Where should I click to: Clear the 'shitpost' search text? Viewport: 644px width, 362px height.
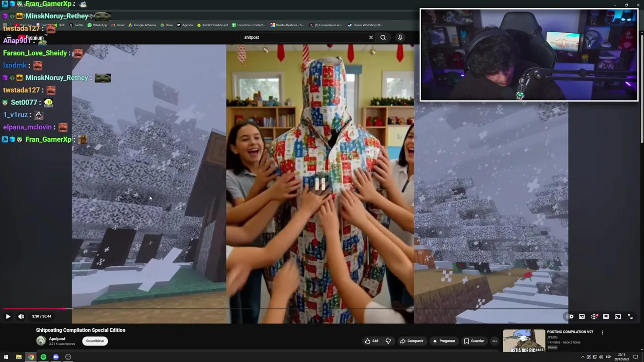click(x=371, y=37)
